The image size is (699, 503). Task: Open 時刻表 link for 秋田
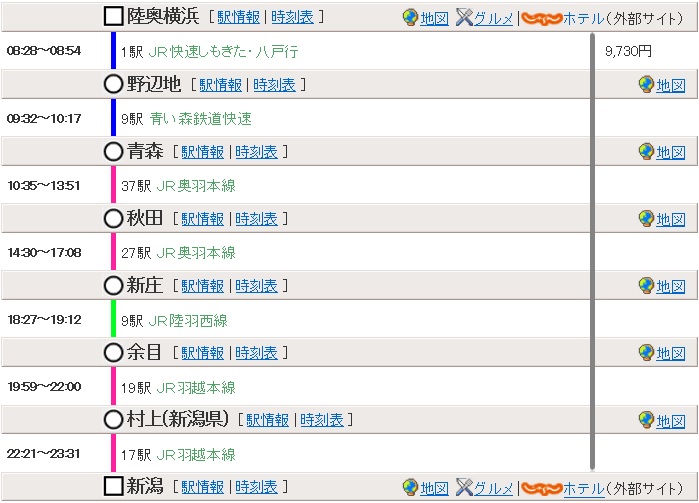[x=256, y=219]
